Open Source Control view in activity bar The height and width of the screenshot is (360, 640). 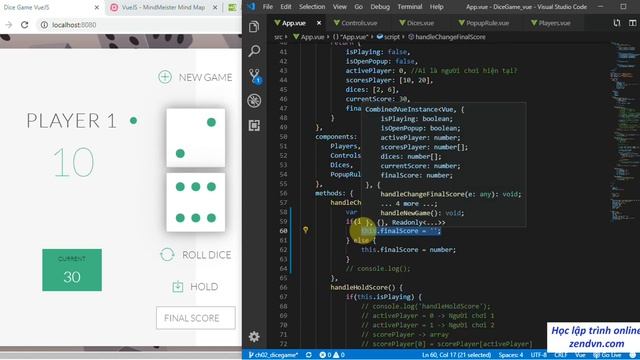pyautogui.click(x=255, y=76)
